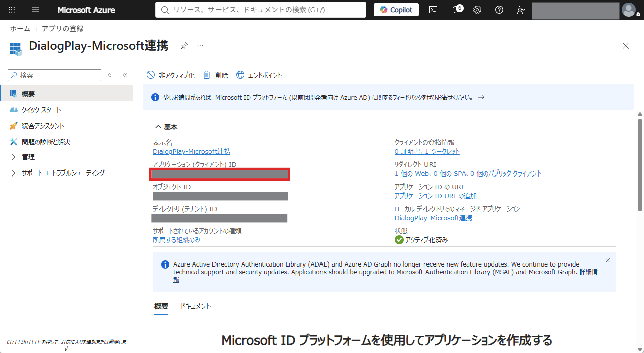This screenshot has width=644, height=353.
Task: Switch to the ドキュメント tab
Action: [x=195, y=306]
